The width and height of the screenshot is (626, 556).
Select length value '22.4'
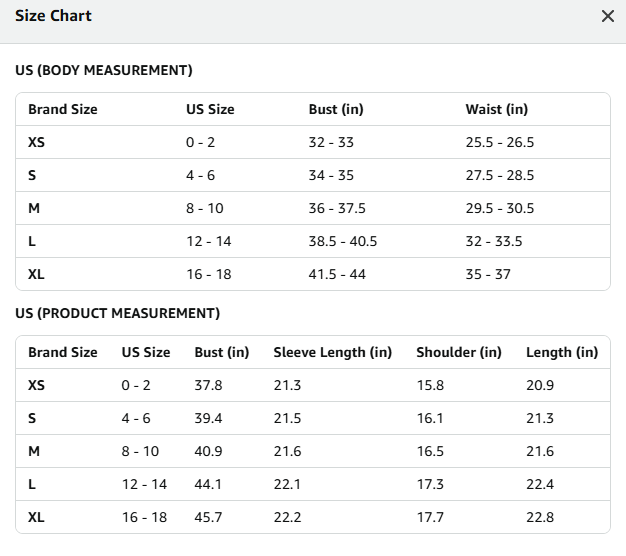540,484
